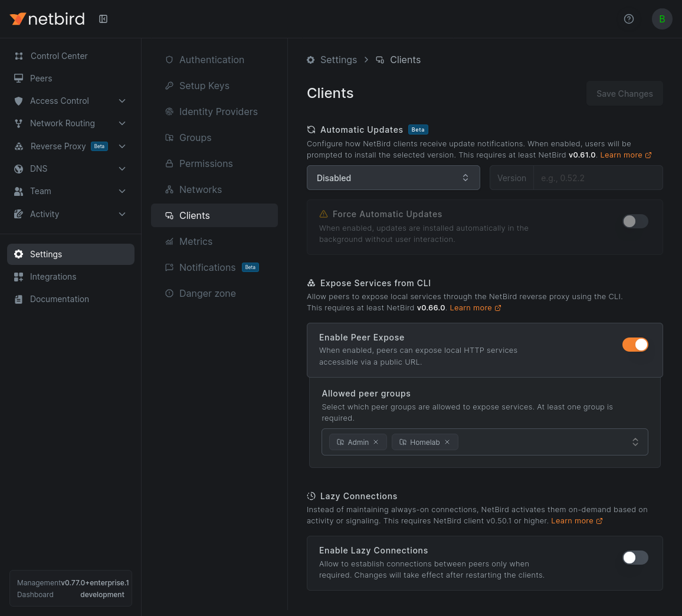Toggle Force Automatic Updates switch
Viewport: 682px width, 616px height.
coord(635,221)
